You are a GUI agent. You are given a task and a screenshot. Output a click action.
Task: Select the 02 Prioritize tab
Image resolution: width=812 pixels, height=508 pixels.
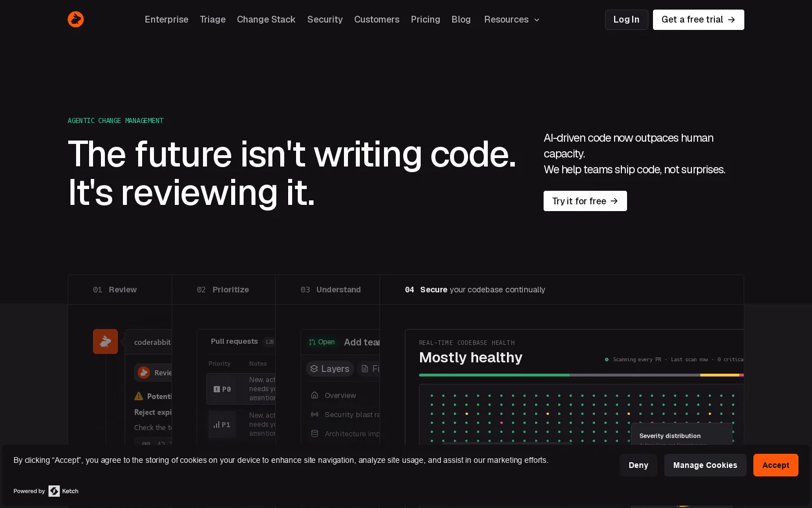(223, 290)
